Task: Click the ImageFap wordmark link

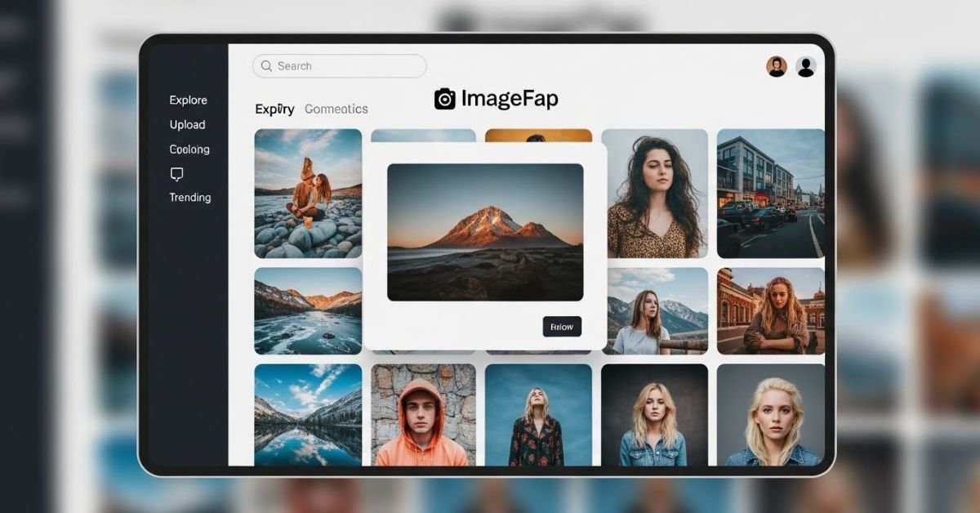Action: point(510,98)
